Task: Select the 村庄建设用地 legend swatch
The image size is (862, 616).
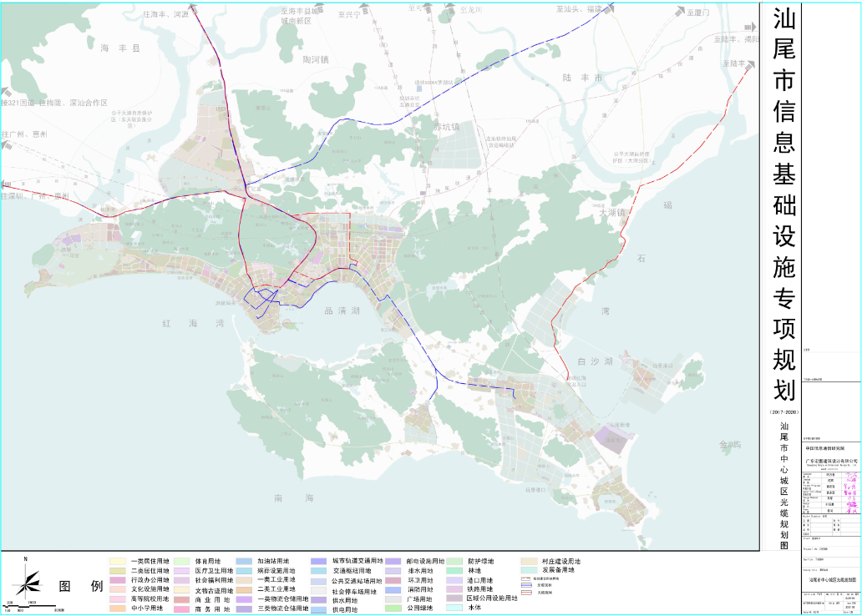Action: (530, 562)
